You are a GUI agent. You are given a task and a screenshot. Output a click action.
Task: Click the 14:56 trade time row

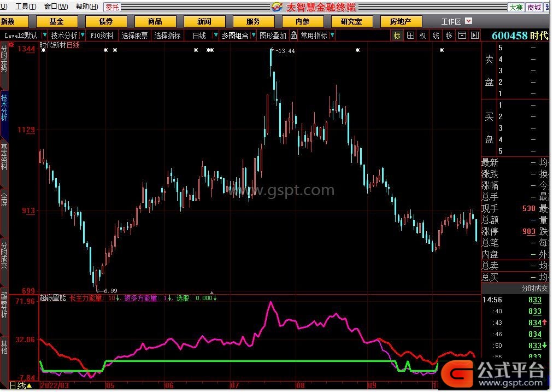coord(515,300)
